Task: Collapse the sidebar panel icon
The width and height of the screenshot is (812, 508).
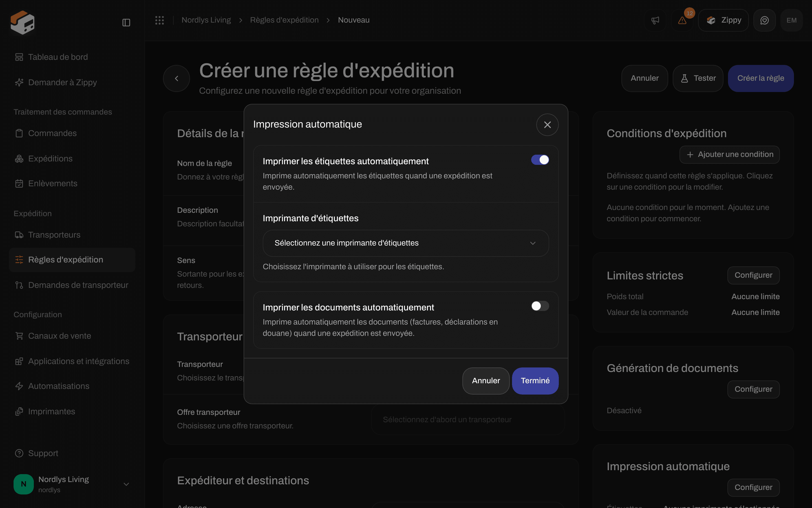Action: 126,23
